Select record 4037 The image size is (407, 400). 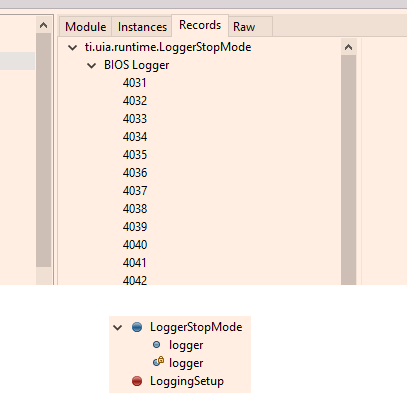tap(135, 191)
